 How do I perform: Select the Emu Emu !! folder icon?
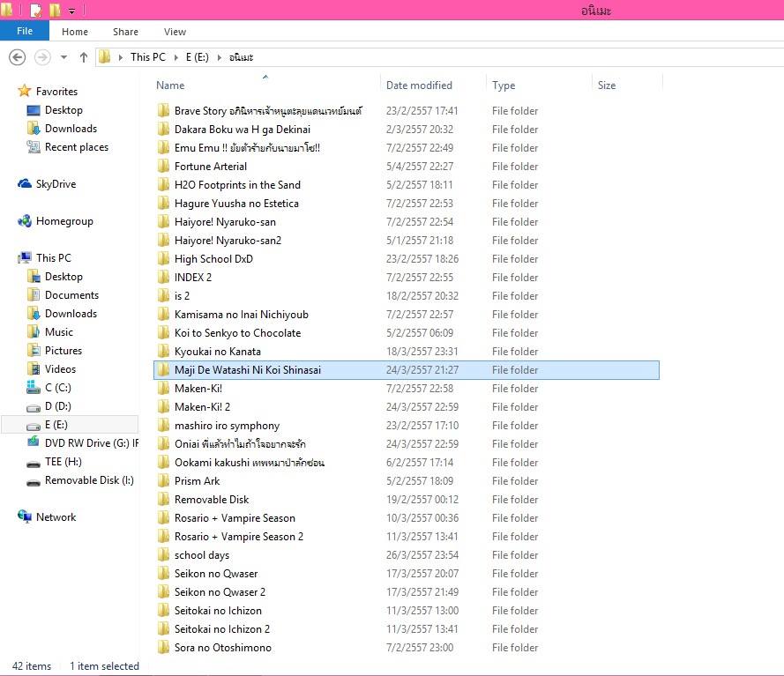point(163,147)
